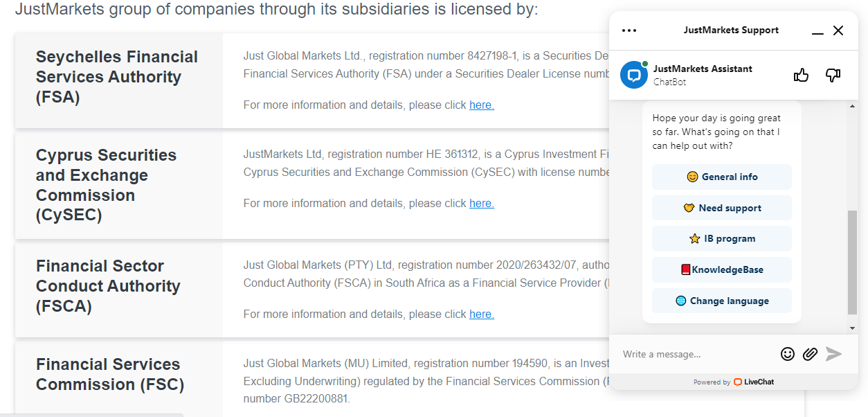Select IB program quick reply
Screen dimensions: 868x417
721,238
